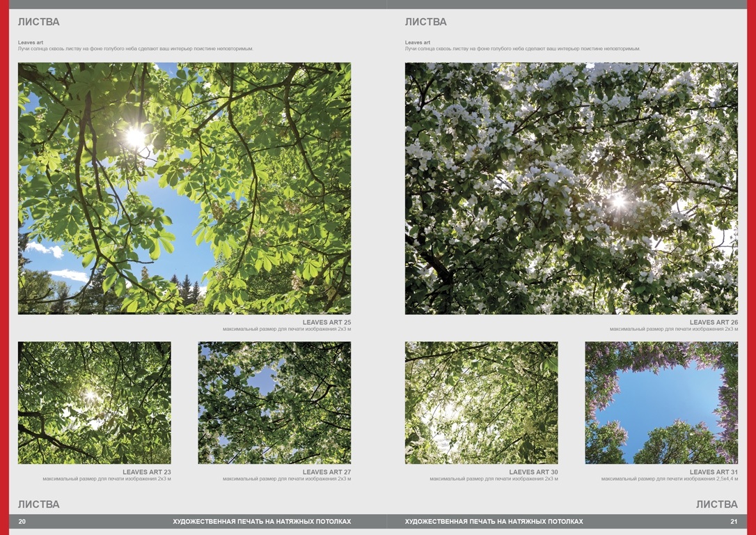756x535 pixels.
Task: Click page number 21 in the footer
Action: [734, 521]
